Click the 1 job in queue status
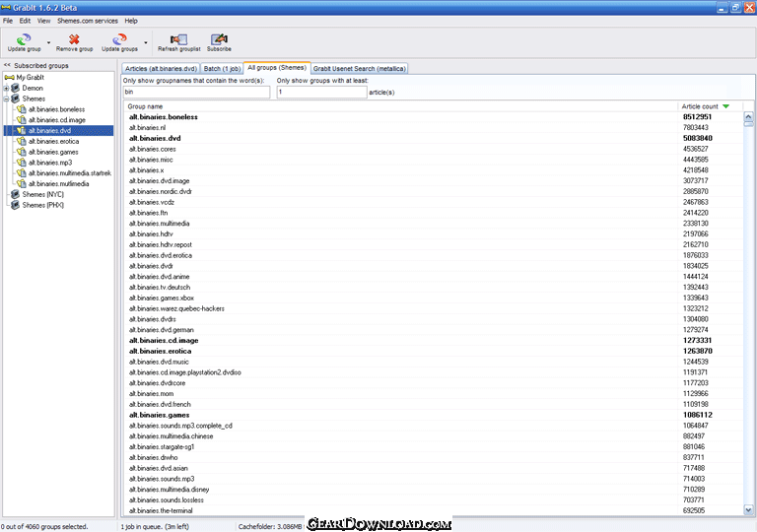Screen dimensions: 757x532 pos(155,526)
